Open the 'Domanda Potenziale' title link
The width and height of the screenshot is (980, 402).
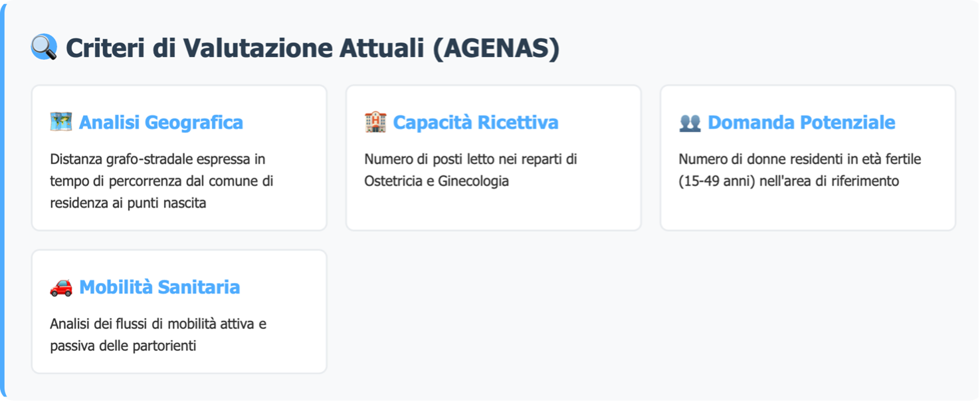click(801, 122)
